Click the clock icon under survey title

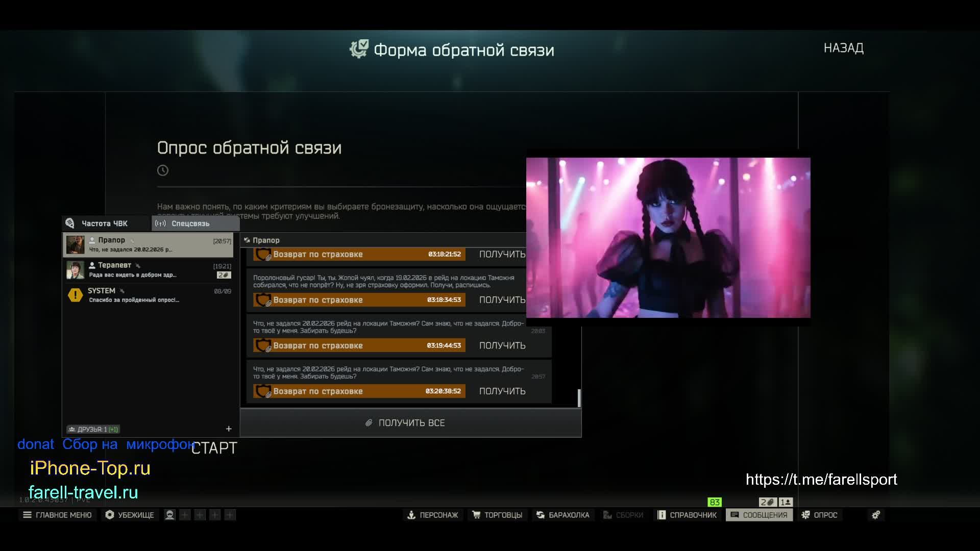pos(163,170)
